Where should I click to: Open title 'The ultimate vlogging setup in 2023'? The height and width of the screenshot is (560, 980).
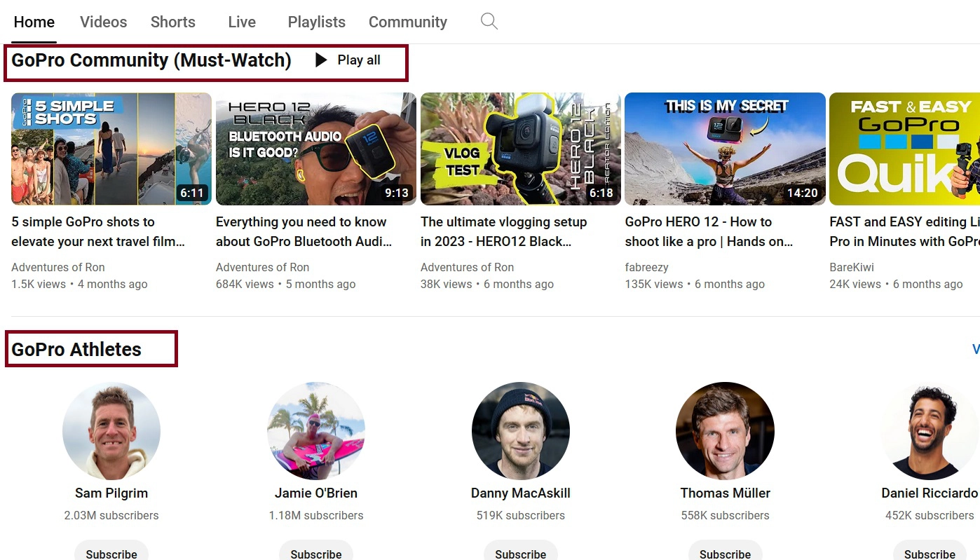click(503, 231)
